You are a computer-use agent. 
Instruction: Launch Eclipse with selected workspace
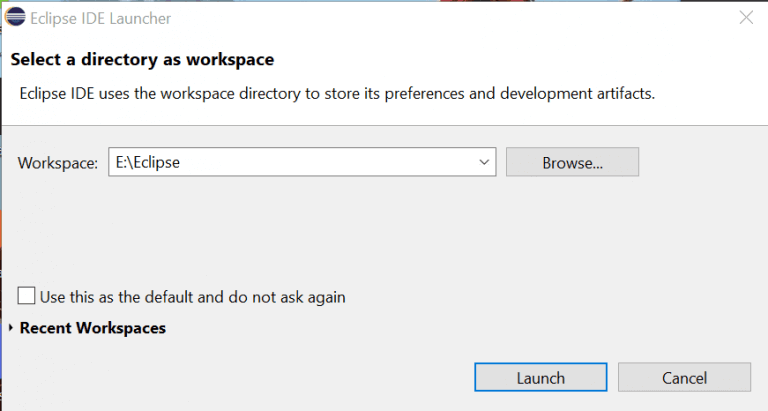pyautogui.click(x=540, y=377)
